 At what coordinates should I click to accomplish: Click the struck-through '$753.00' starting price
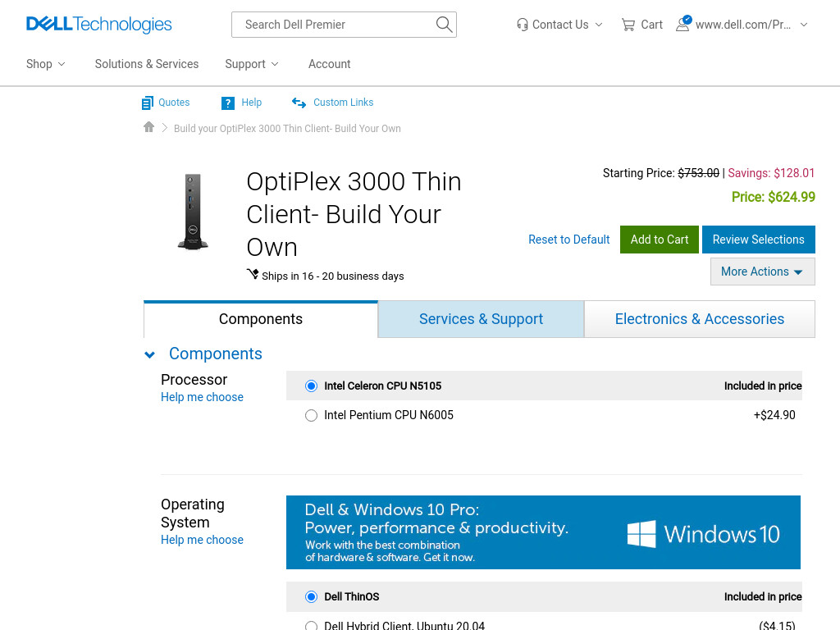pyautogui.click(x=698, y=173)
